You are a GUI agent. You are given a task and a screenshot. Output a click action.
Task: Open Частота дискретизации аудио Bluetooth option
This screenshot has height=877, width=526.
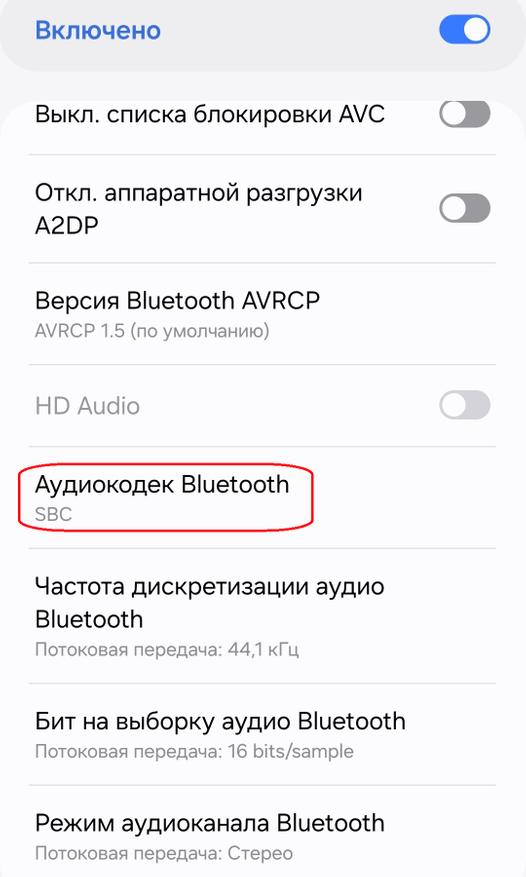(x=262, y=616)
